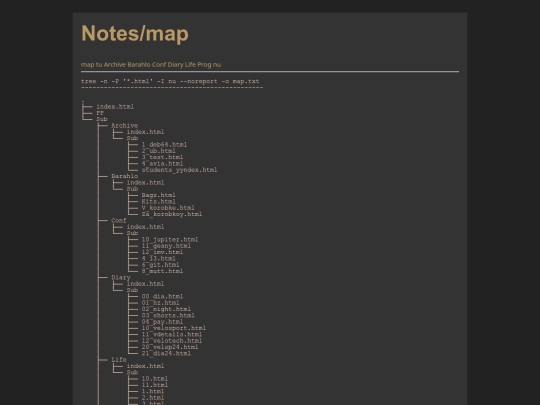Click '21_dia24.html' in the tree
540x405 pixels.
(x=166, y=353)
